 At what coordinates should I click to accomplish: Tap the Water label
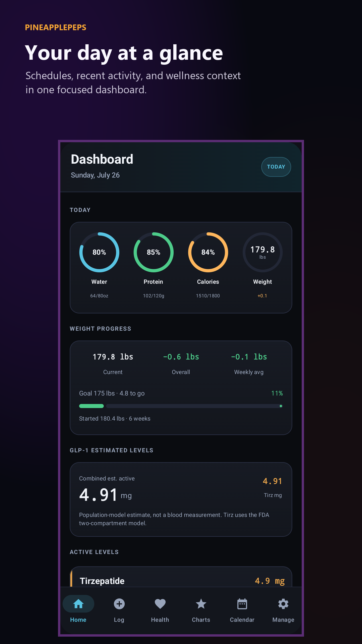click(x=99, y=282)
